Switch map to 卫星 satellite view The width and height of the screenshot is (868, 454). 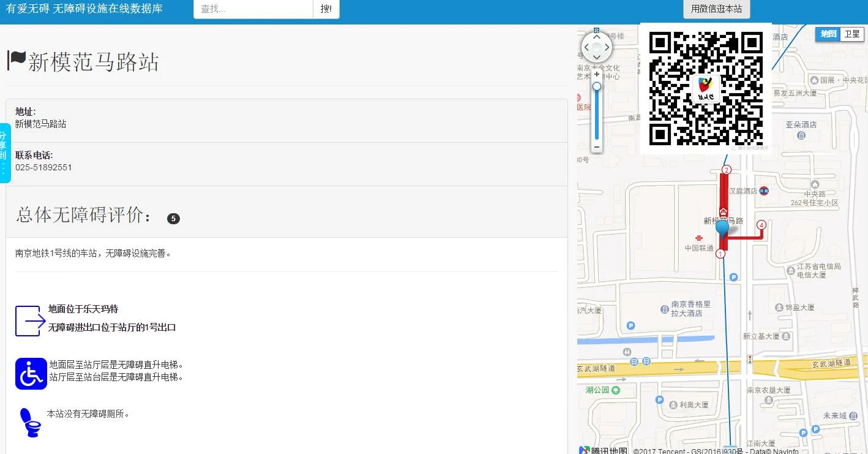[852, 34]
